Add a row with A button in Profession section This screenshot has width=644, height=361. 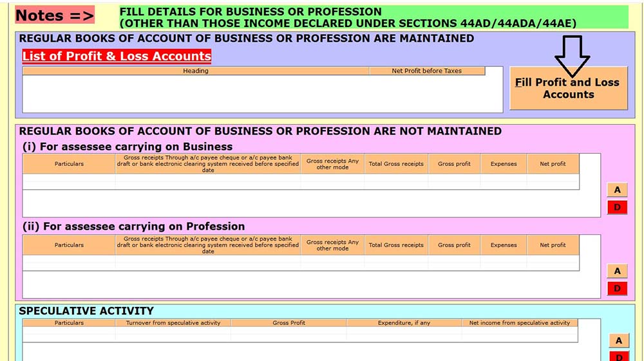point(617,271)
